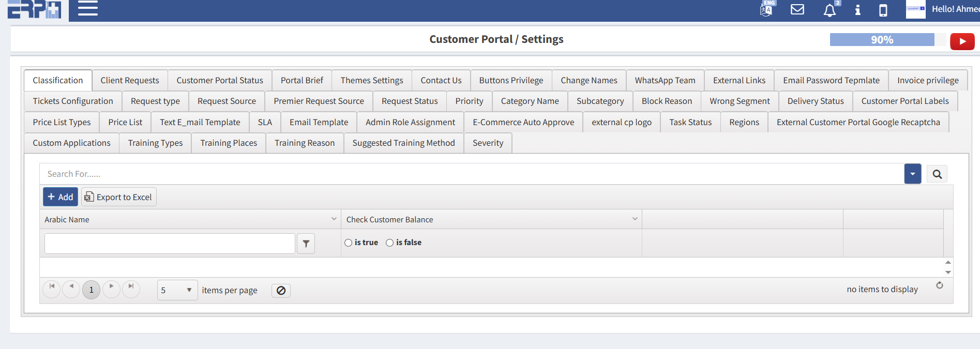Click the magnifier search button

click(937, 174)
